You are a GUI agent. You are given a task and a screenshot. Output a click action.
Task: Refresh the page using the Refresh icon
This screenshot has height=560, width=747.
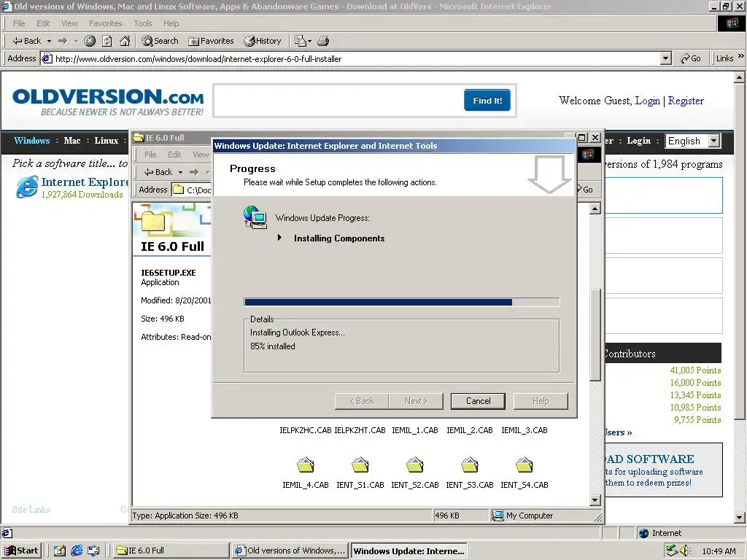(107, 41)
